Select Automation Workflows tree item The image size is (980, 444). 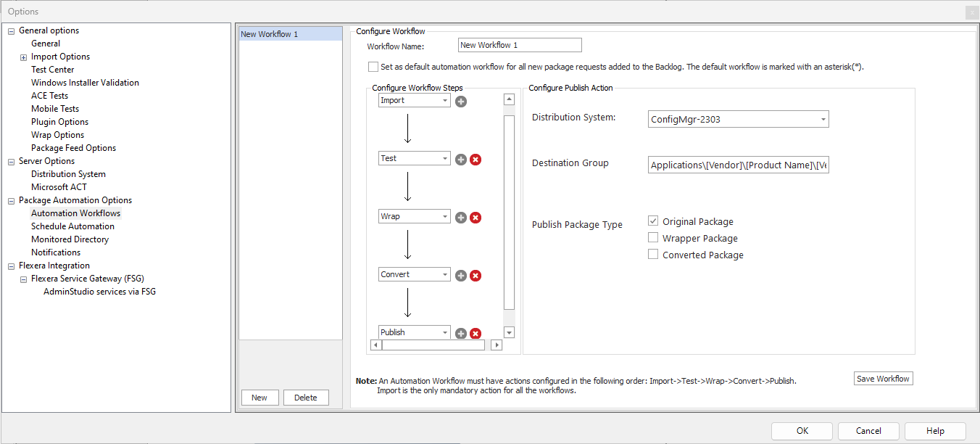tap(75, 213)
